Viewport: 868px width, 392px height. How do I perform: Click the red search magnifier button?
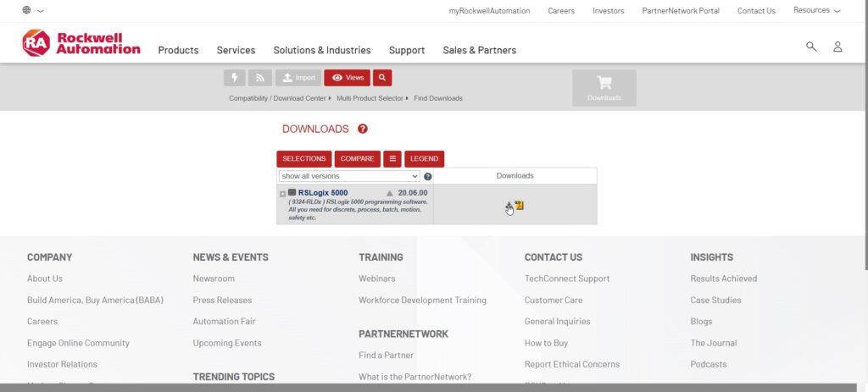(382, 78)
